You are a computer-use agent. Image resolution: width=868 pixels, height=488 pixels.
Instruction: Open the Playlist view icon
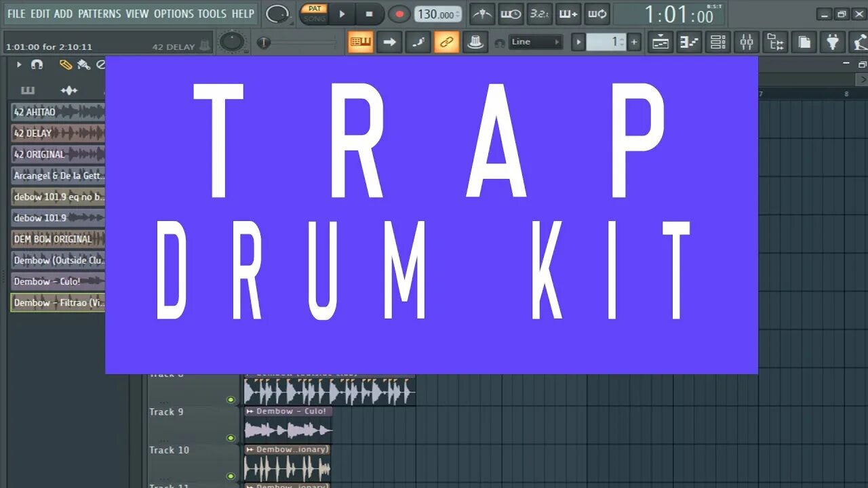(x=660, y=42)
